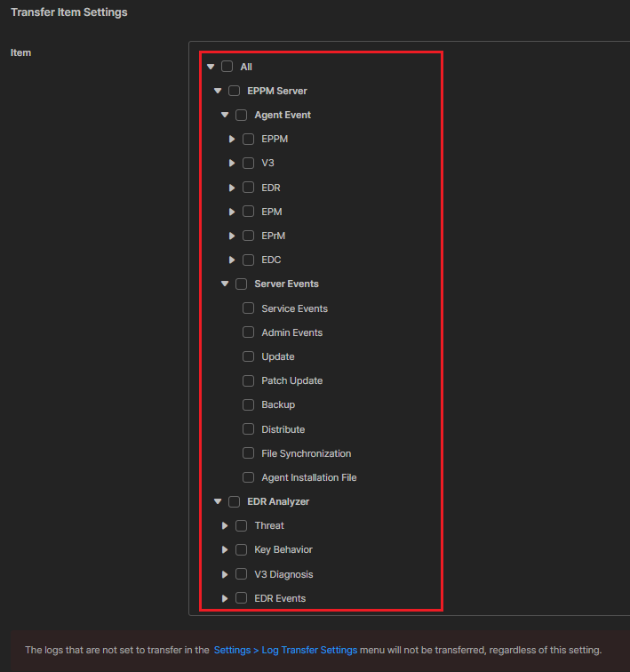Collapse the EPPM Server node
The width and height of the screenshot is (630, 672).
point(218,91)
